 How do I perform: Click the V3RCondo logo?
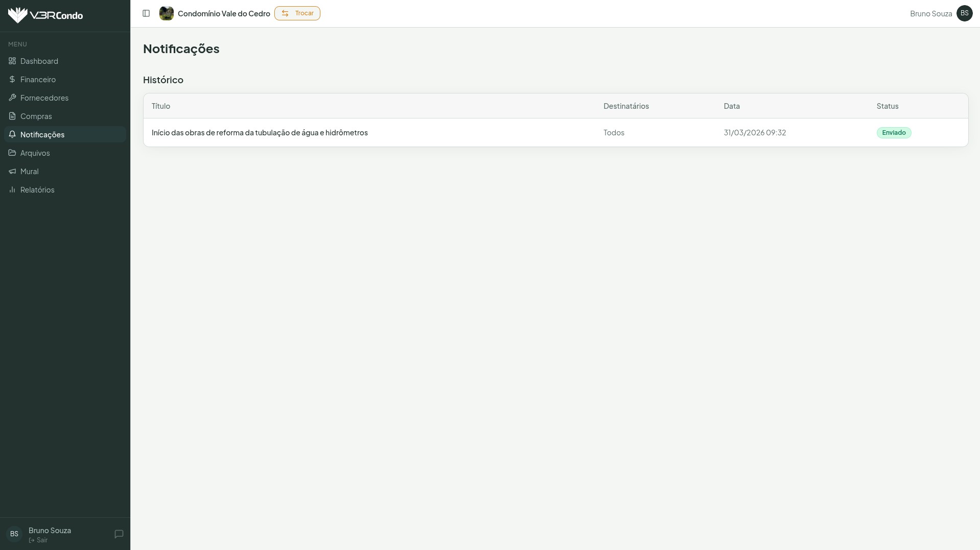(x=45, y=15)
